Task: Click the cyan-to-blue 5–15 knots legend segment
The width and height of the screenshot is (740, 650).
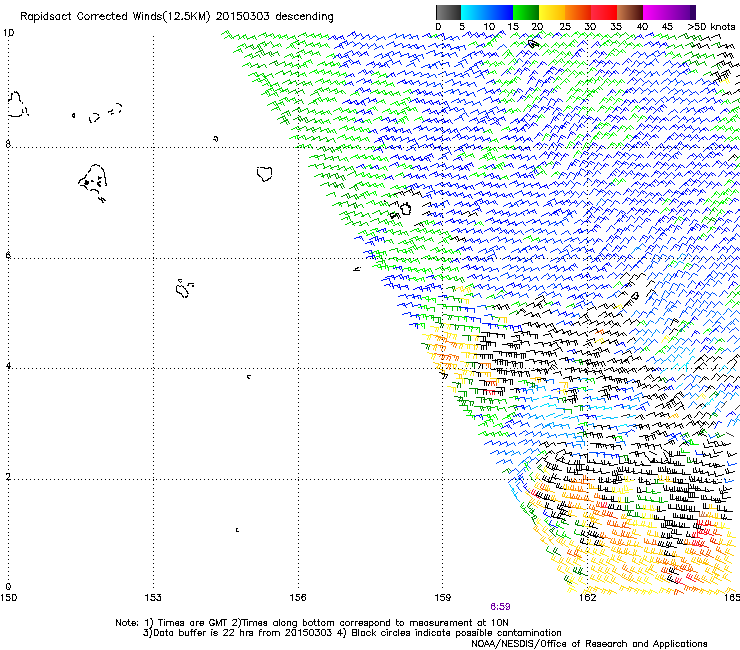Action: (487, 12)
